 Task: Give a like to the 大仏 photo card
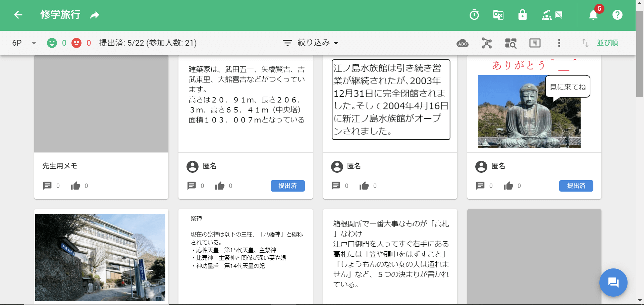[x=509, y=186]
